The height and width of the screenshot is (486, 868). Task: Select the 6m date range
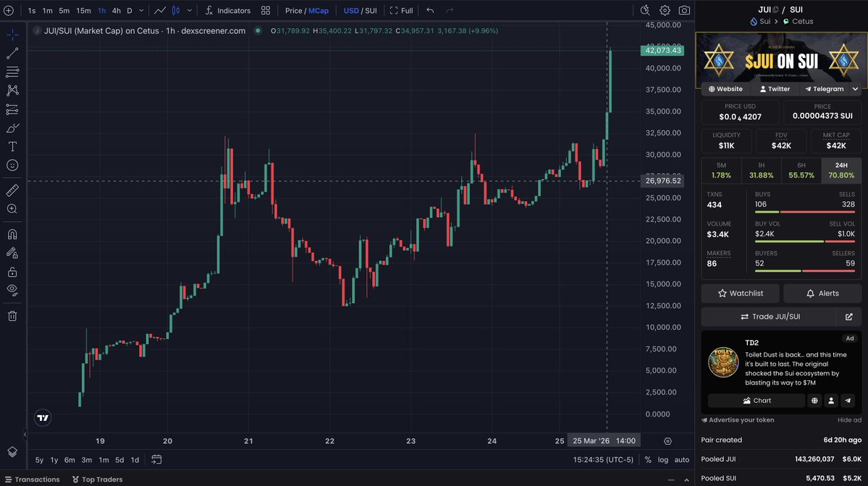(69, 459)
